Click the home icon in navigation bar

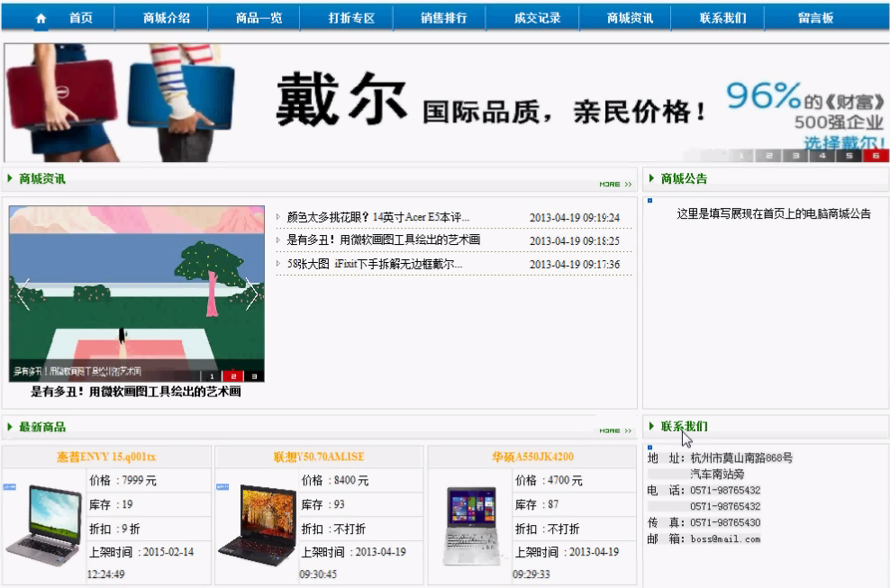pos(41,18)
